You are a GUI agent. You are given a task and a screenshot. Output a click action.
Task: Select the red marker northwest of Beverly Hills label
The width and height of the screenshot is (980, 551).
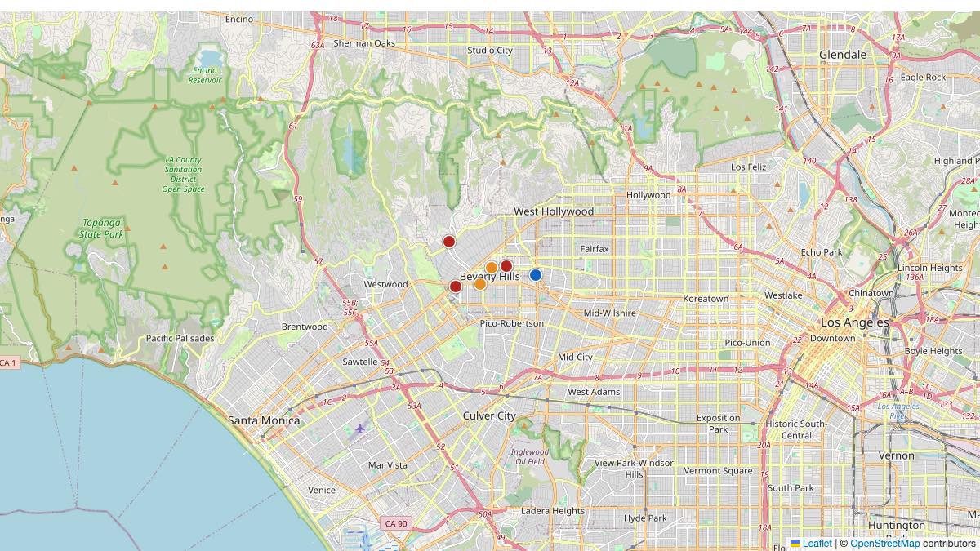click(x=449, y=242)
